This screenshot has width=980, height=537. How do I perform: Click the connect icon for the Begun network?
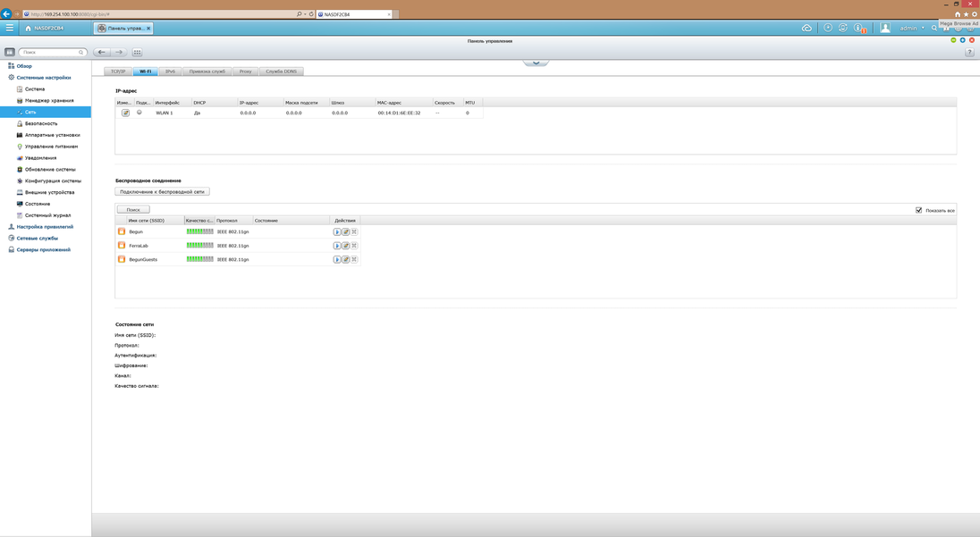[x=337, y=232]
